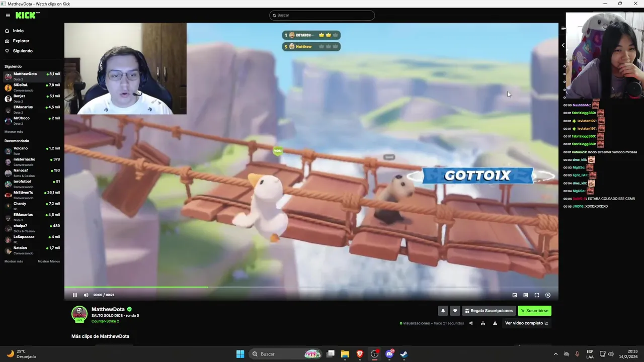
Task: Open Brave browser from taskbar
Action: (360, 354)
